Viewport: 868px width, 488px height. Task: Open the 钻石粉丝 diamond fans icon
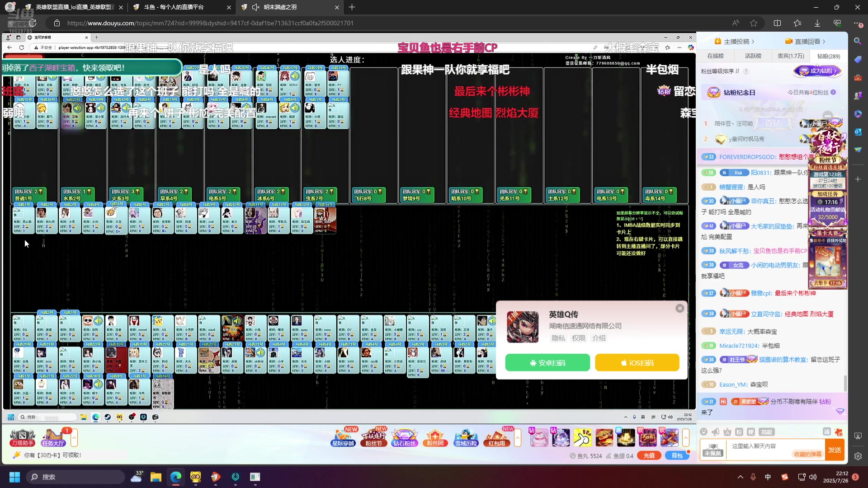[404, 437]
